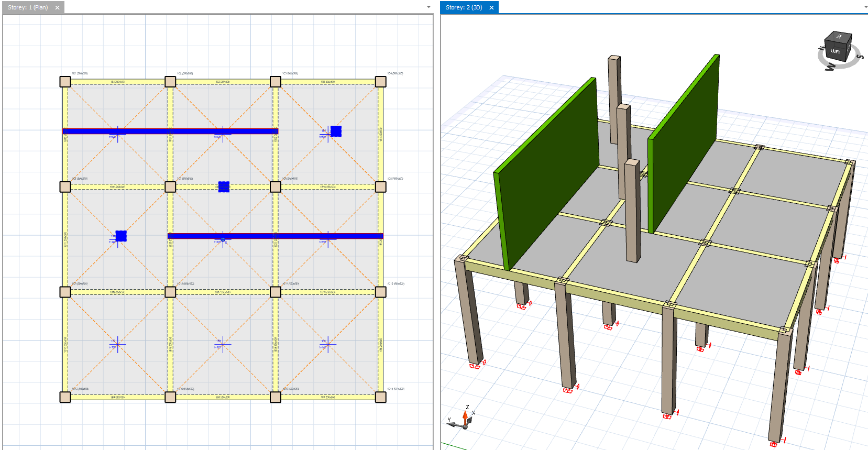Click the LEFT face of the view cube
This screenshot has width=868, height=450.
pyautogui.click(x=835, y=51)
